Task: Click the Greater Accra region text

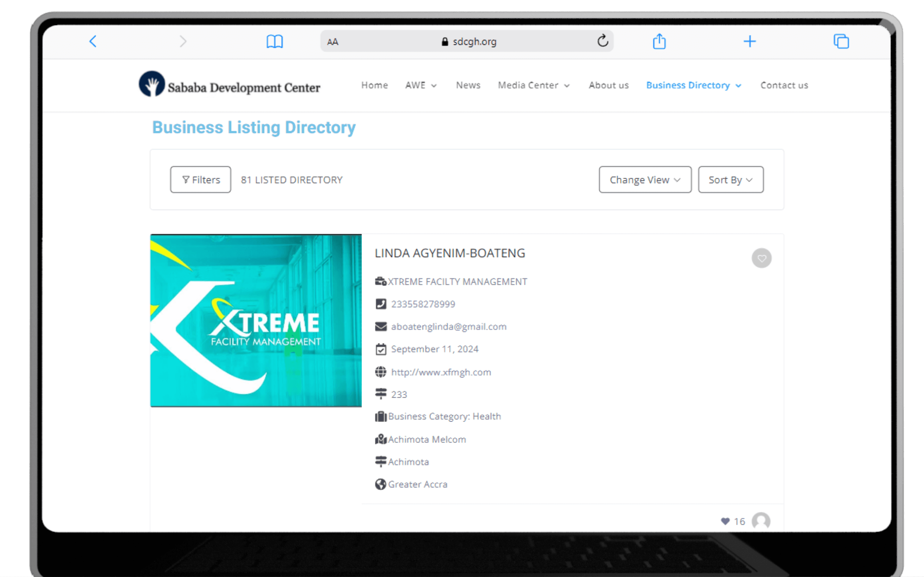Action: pyautogui.click(x=418, y=484)
